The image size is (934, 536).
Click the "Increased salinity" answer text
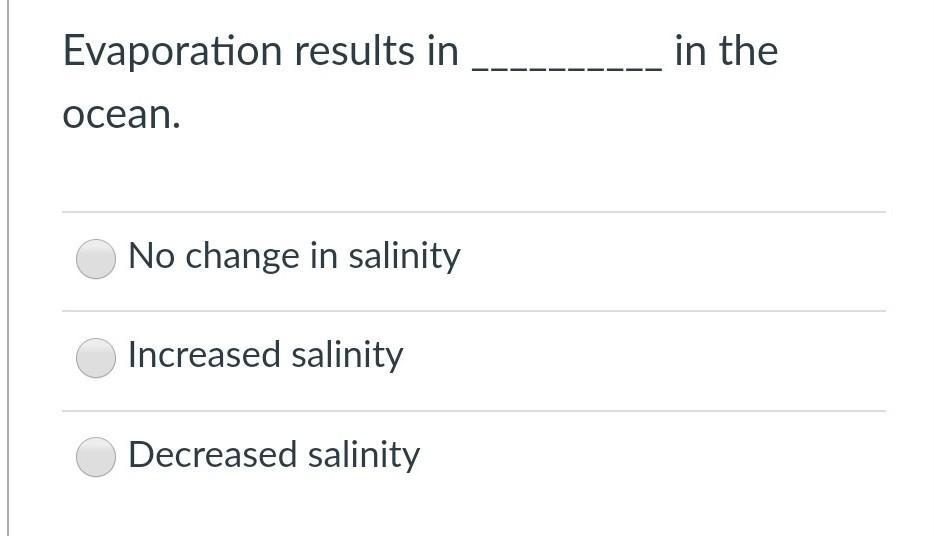pos(265,355)
